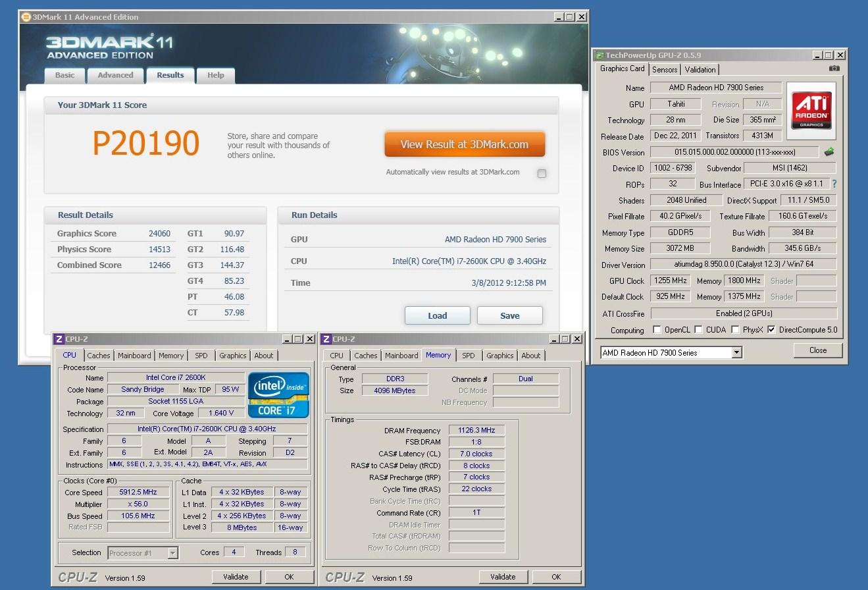Toggle the DirectCompute 5.0 checkbox
The height and width of the screenshot is (590, 868).
click(771, 330)
